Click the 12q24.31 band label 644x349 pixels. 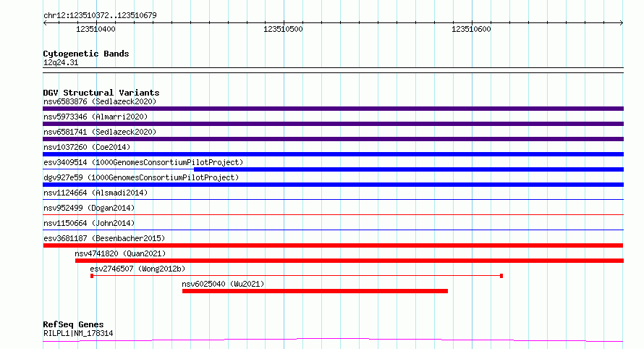click(61, 62)
